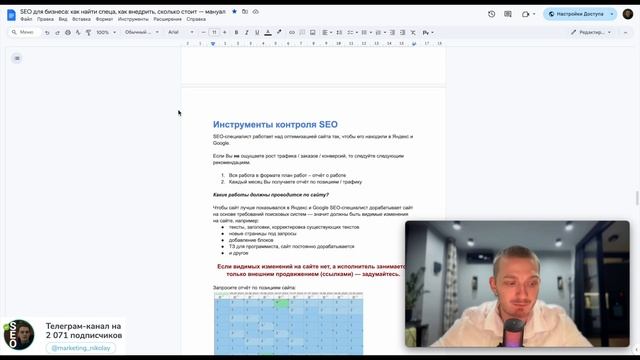Open the Файл menu
This screenshot has width=640, height=360.
coord(26,19)
